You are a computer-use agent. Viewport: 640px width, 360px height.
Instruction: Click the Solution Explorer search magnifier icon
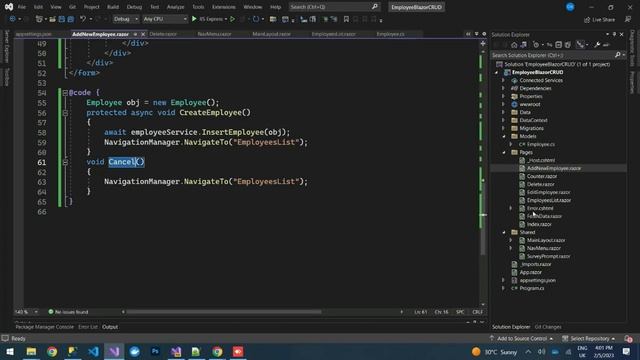[x=618, y=55]
